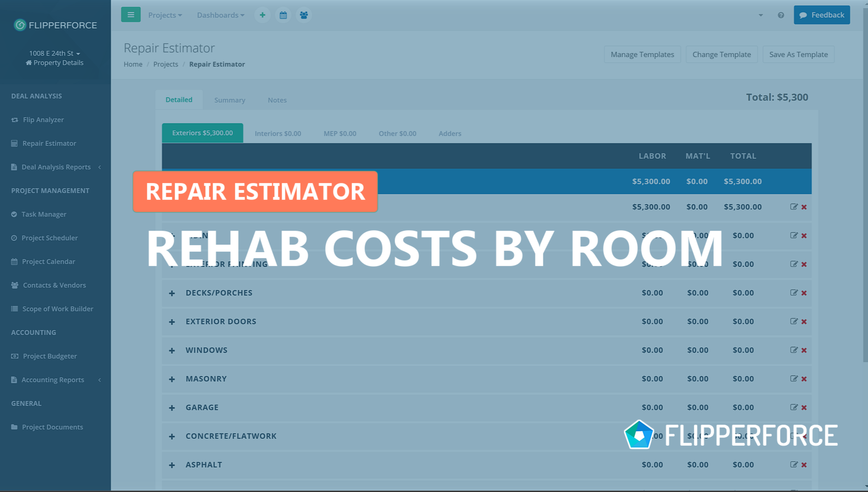This screenshot has width=868, height=492.
Task: Delete the Exterior Painting row
Action: point(804,264)
